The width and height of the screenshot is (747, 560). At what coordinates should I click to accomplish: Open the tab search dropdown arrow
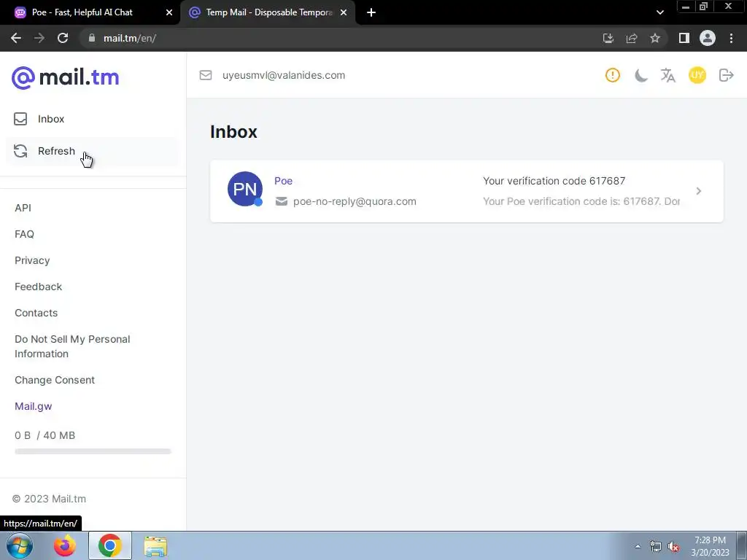(x=659, y=12)
